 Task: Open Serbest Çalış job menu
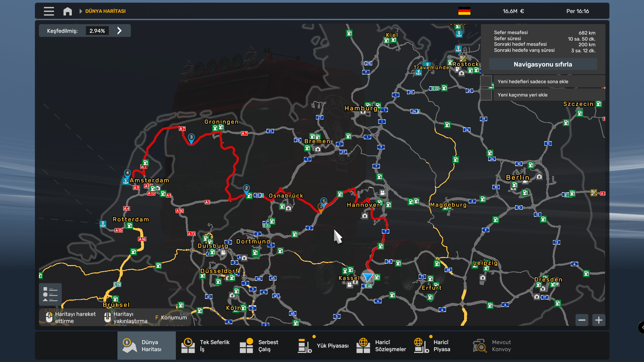[x=259, y=346]
